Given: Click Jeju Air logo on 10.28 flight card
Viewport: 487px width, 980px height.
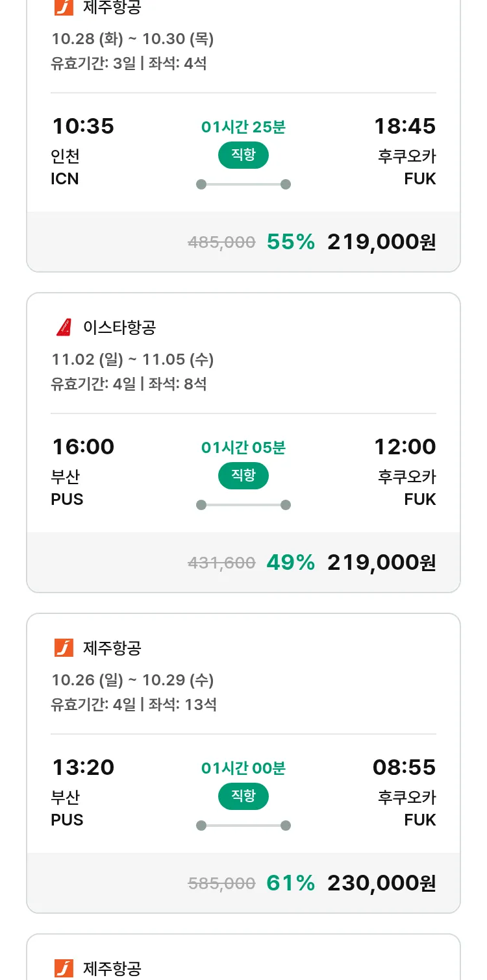Looking at the screenshot, I should [64, 8].
